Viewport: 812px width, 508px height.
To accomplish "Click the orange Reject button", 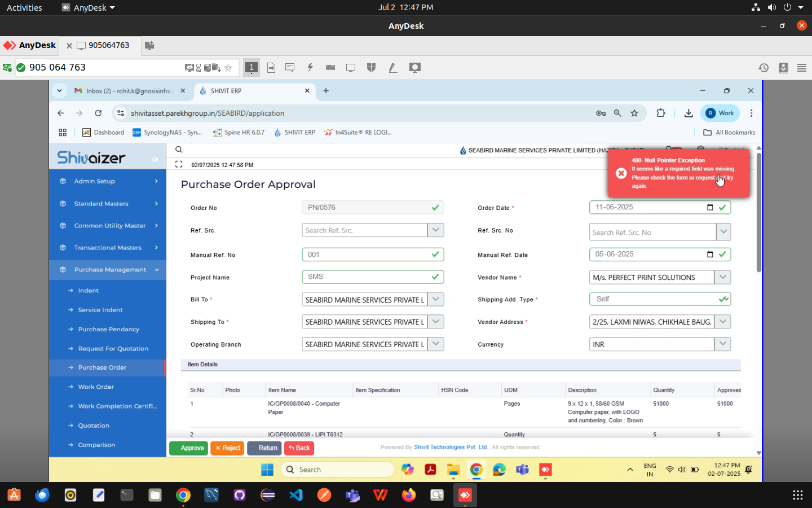I will click(227, 448).
